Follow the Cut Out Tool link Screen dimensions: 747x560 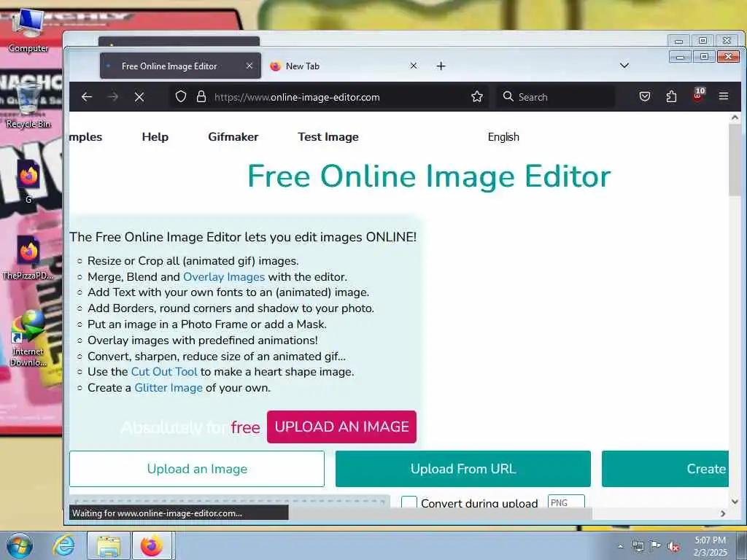[x=164, y=372]
